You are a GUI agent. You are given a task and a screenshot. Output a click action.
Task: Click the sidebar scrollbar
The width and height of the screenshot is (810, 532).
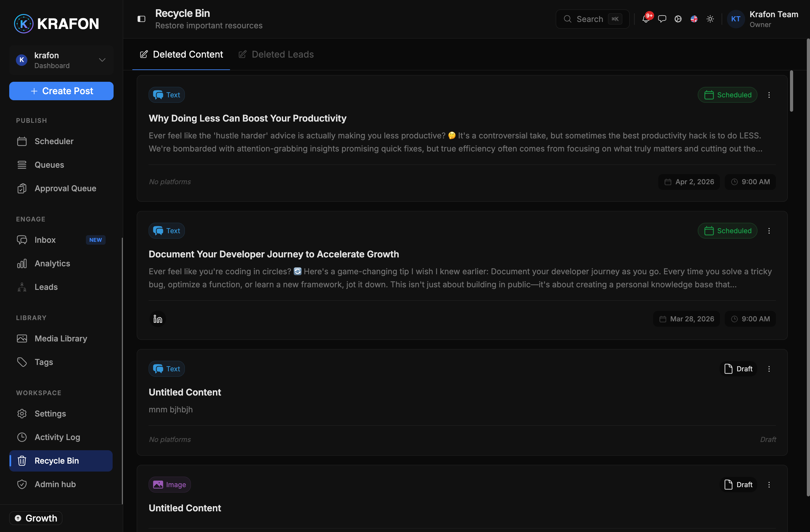coord(122,371)
